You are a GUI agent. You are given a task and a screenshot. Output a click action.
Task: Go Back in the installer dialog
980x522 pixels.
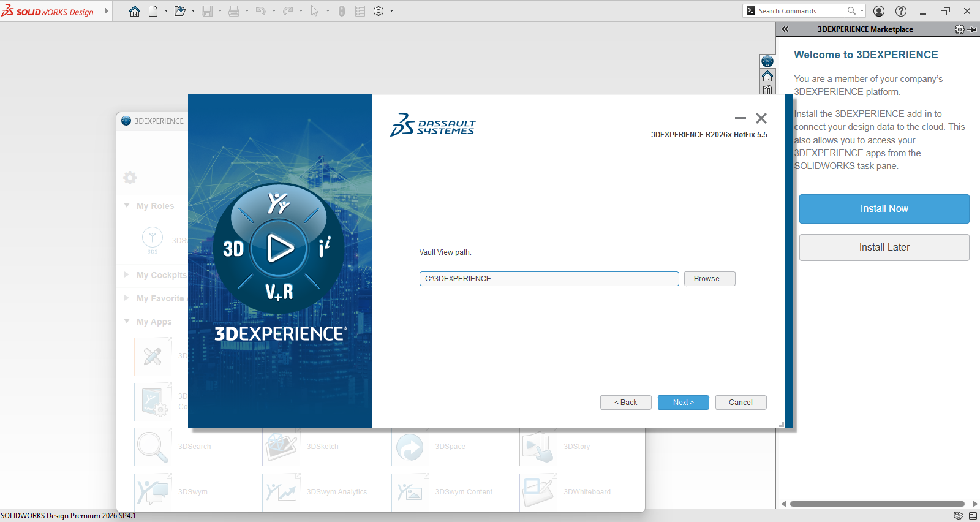[626, 403]
